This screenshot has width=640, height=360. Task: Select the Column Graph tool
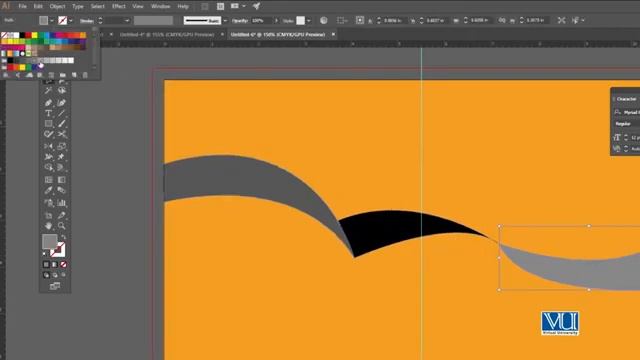62,203
